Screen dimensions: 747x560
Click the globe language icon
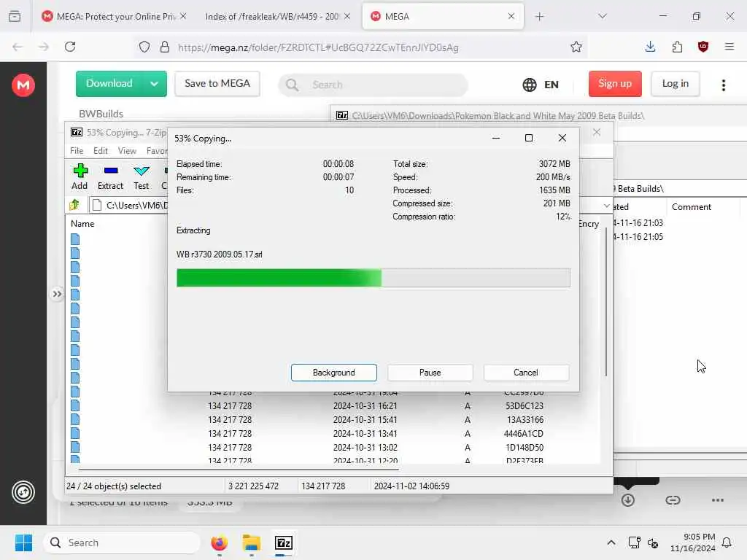tap(530, 85)
